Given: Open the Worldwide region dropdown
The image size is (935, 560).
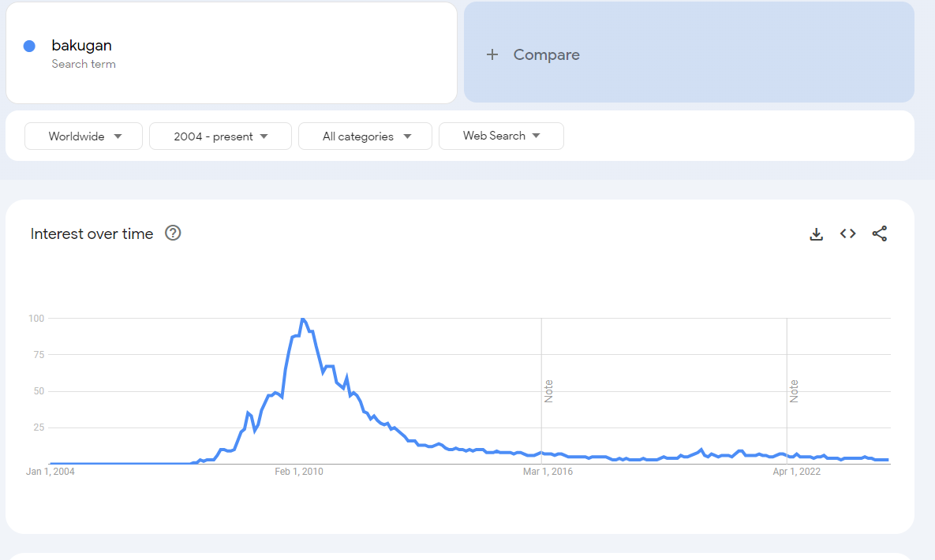Looking at the screenshot, I should (84, 136).
